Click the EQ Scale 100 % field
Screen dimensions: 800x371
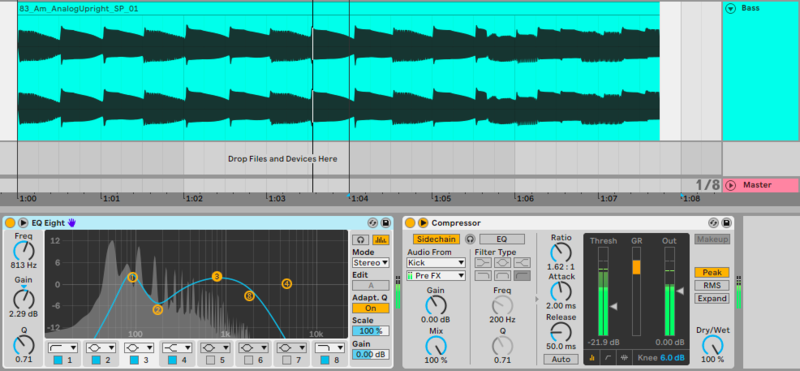pyautogui.click(x=370, y=331)
